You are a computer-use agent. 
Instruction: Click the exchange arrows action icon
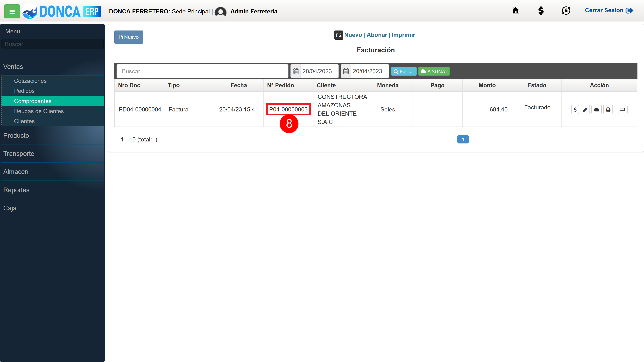click(623, 110)
